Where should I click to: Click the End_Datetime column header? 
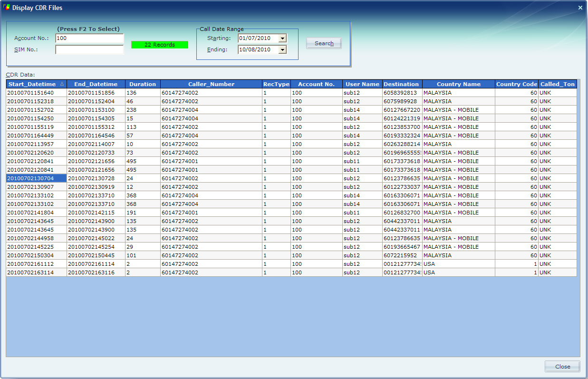coord(96,84)
